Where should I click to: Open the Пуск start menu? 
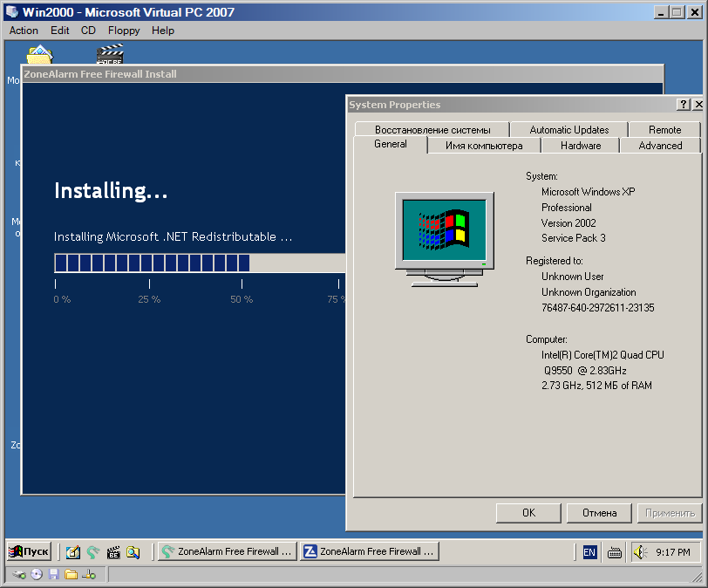(x=29, y=551)
